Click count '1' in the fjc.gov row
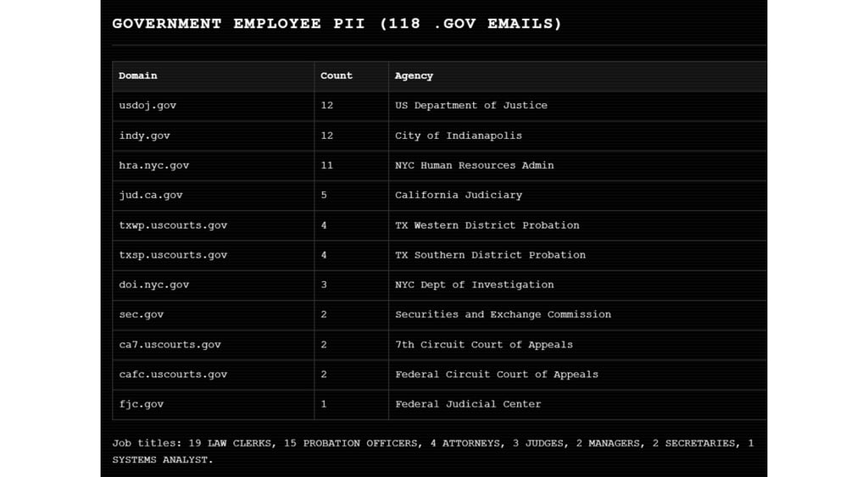 coord(351,404)
